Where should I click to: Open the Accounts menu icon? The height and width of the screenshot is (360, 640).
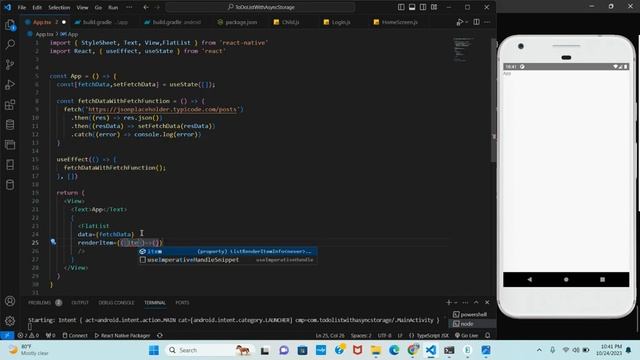point(10,301)
